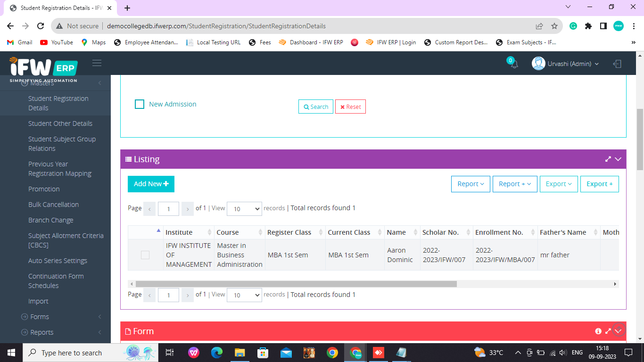Launch Microsoft Edge from taskbar
644x362 pixels.
[x=217, y=353]
